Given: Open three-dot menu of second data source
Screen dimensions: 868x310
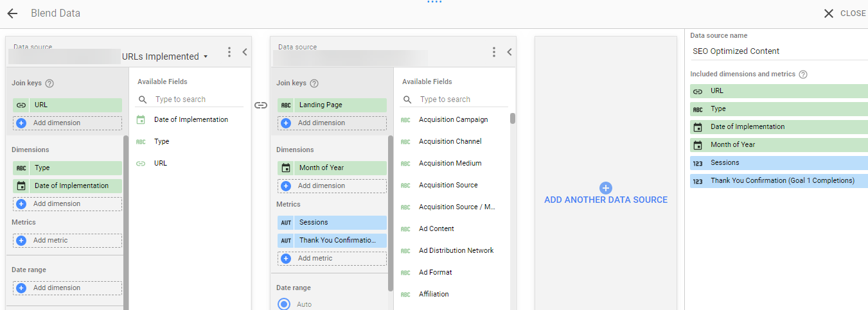Looking at the screenshot, I should pos(494,52).
